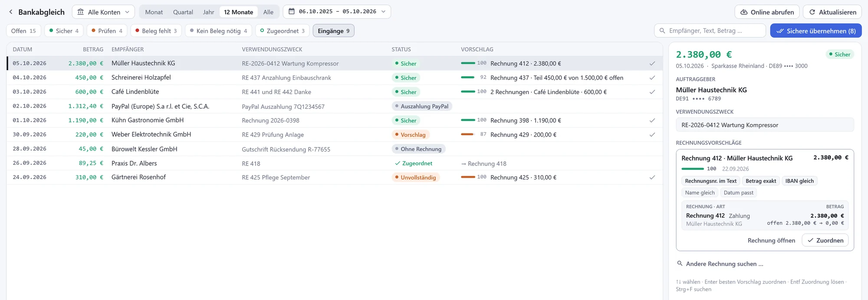Image resolution: width=868 pixels, height=300 pixels.
Task: Toggle the Zugeordnet 3 filter chip
Action: [x=283, y=31]
